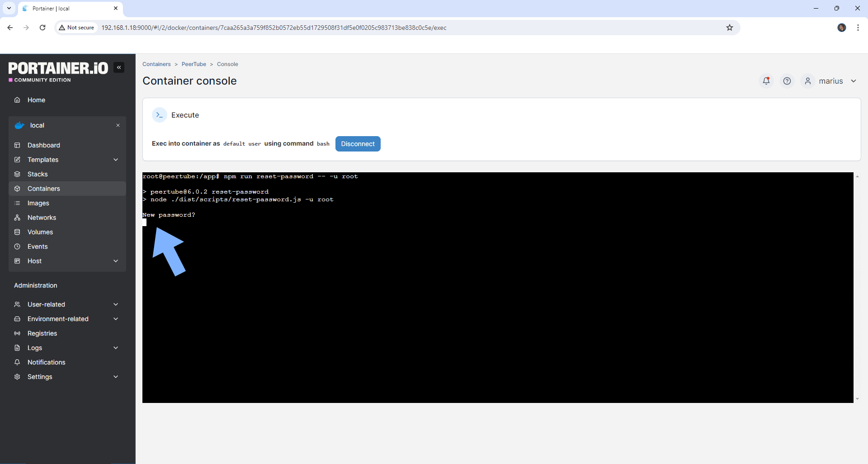The height and width of the screenshot is (464, 868).
Task: Click the Registries broadcast icon
Action: (17, 333)
